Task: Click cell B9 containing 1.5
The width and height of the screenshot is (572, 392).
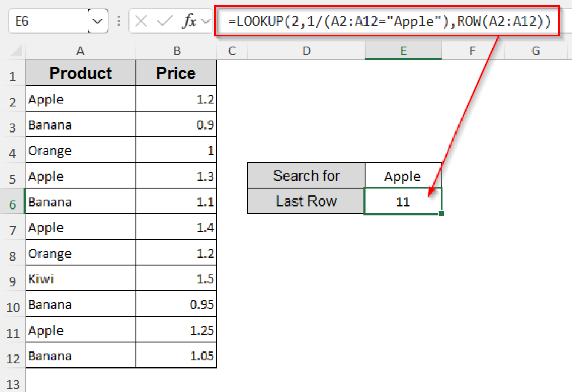Action: tap(176, 278)
